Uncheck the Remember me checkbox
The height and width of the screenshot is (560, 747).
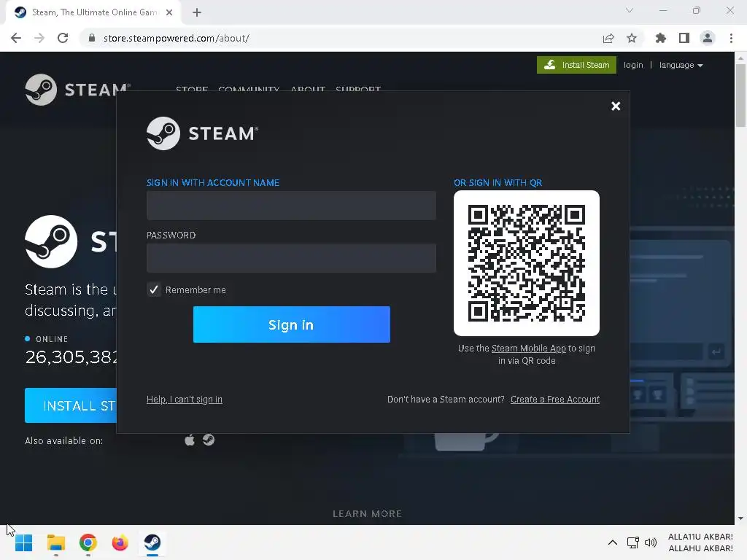point(154,289)
